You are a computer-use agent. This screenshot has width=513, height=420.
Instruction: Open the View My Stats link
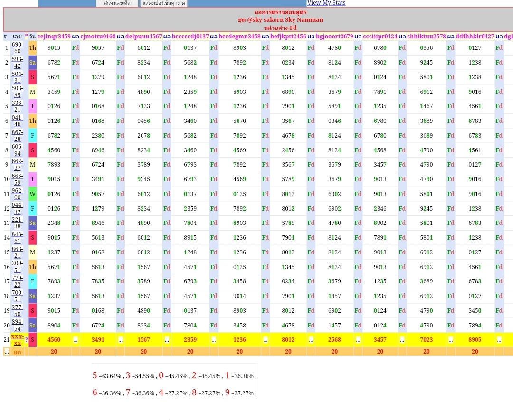(x=326, y=3)
